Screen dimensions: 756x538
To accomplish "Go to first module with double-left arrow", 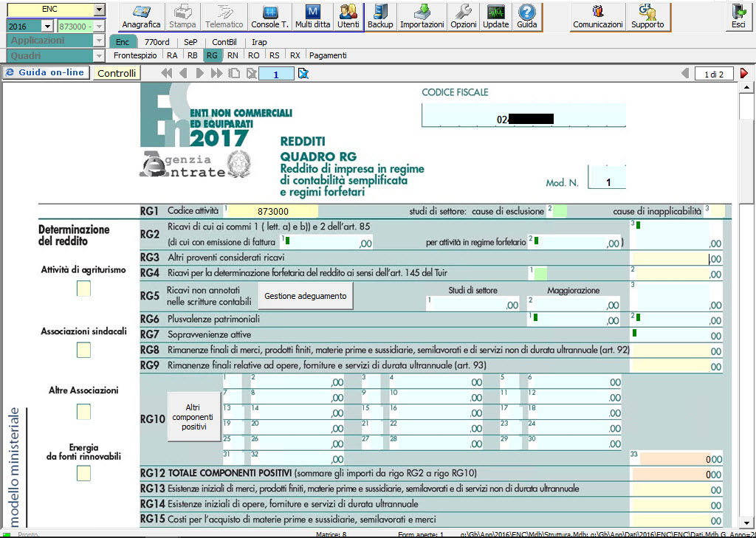I will [x=167, y=73].
